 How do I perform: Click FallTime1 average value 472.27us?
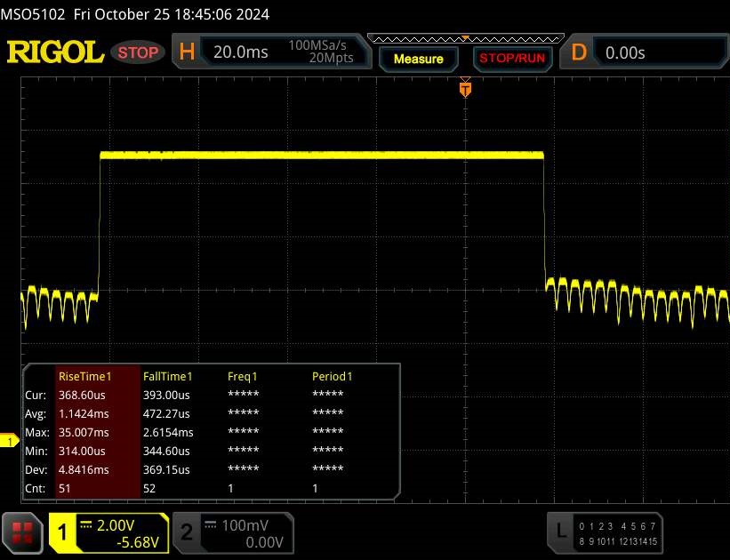click(x=166, y=414)
